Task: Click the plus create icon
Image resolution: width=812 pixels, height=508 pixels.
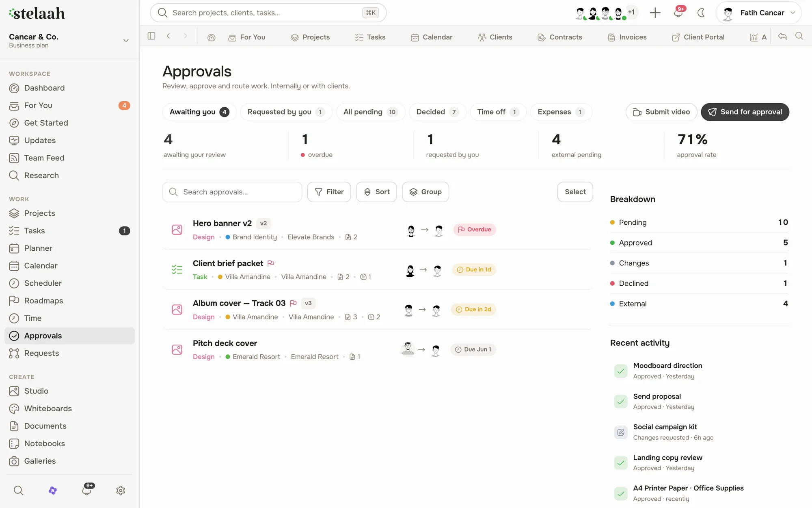Action: tap(655, 13)
